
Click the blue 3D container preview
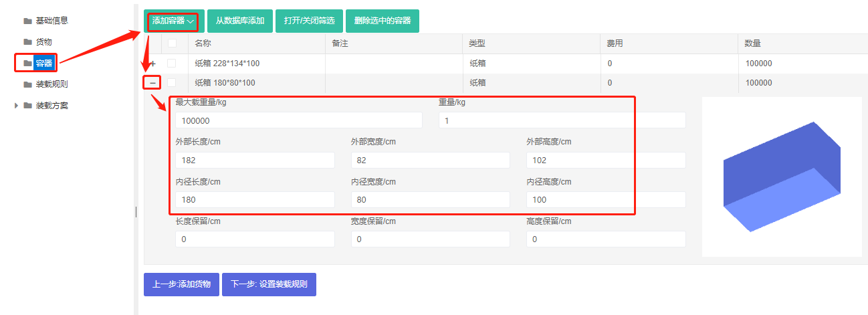782,177
